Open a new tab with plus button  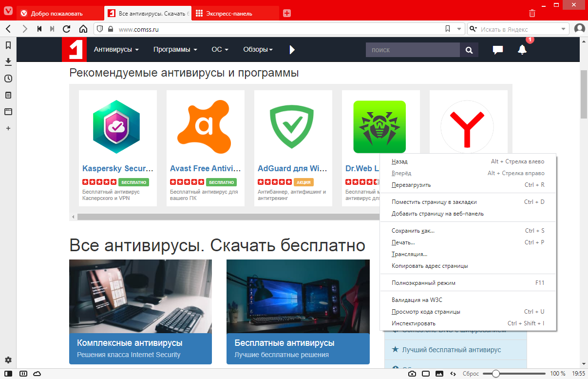(x=287, y=14)
